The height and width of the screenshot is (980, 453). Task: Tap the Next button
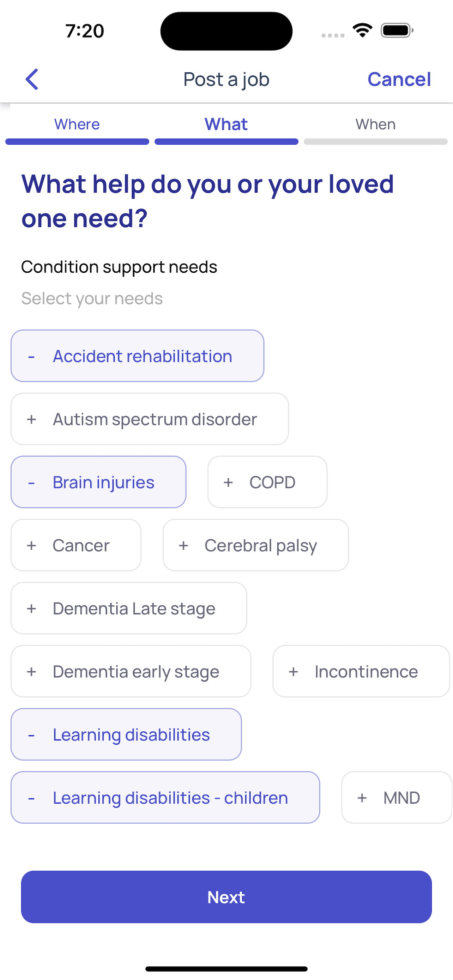(226, 897)
